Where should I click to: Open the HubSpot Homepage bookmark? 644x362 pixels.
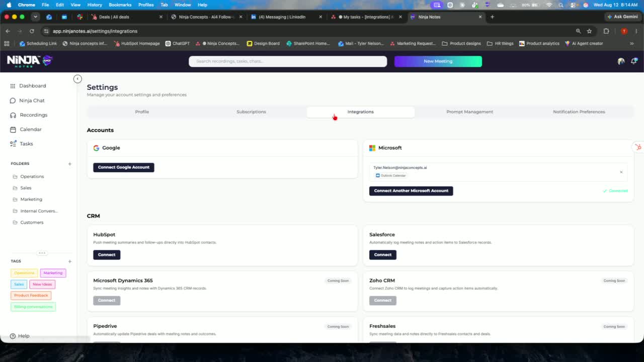tap(137, 44)
